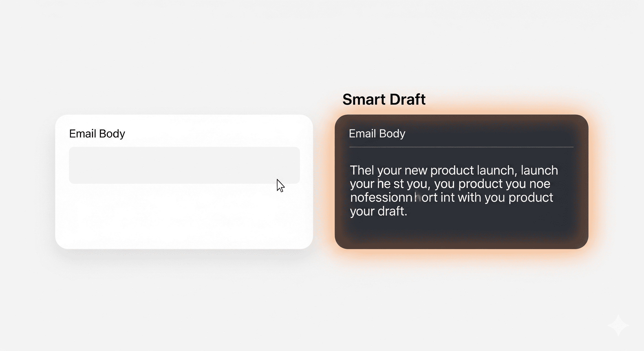
Task: Click the word "hort" in the draft
Action: click(426, 197)
